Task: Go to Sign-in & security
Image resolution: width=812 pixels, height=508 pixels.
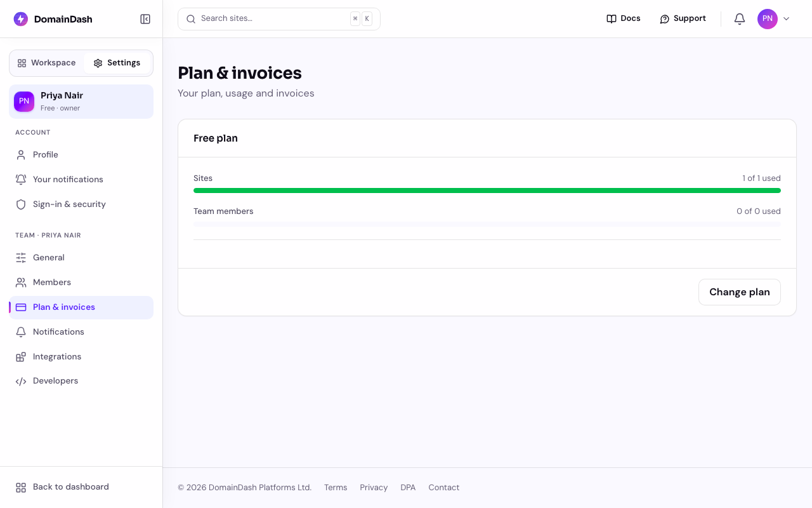Action: 81,204
